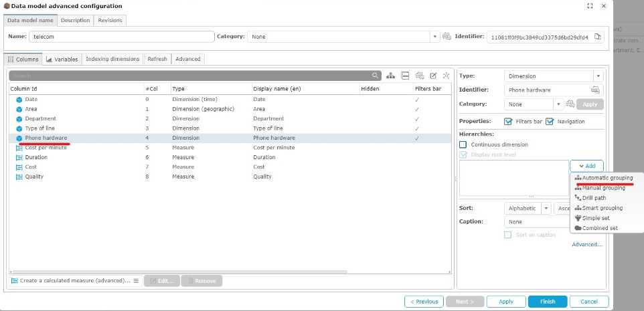Click the Date dimension cube icon
644x311 pixels.
pos(19,100)
